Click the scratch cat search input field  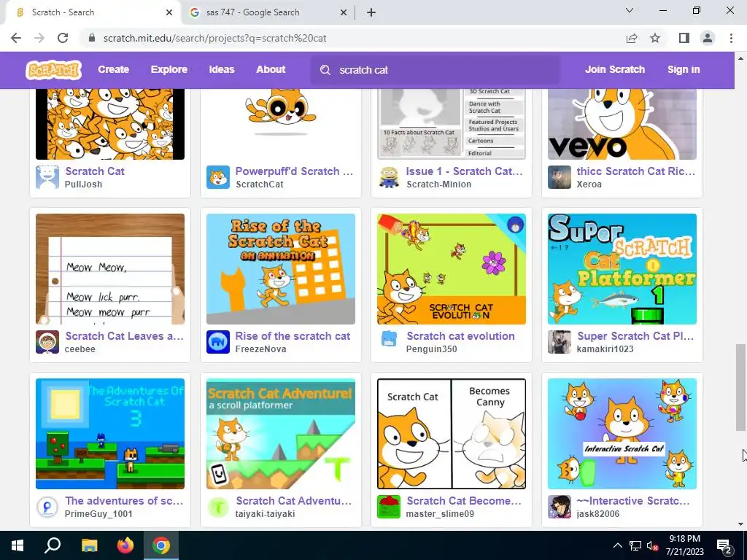point(435,70)
